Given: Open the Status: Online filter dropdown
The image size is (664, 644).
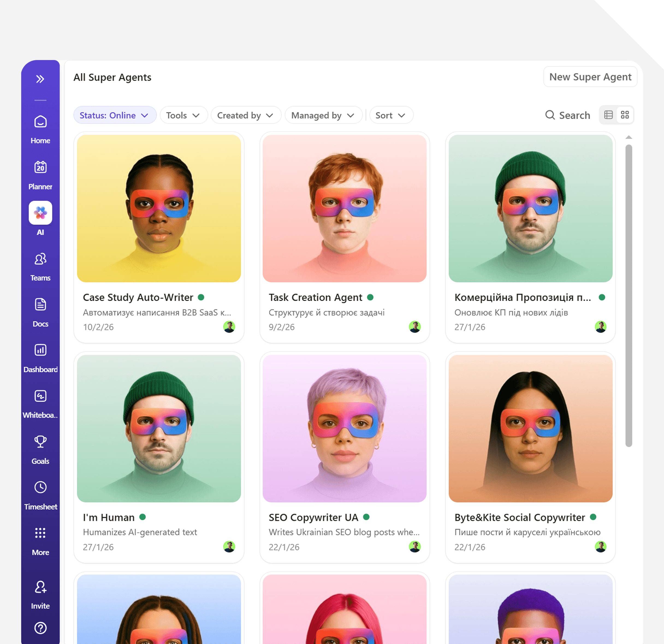Looking at the screenshot, I should tap(114, 115).
